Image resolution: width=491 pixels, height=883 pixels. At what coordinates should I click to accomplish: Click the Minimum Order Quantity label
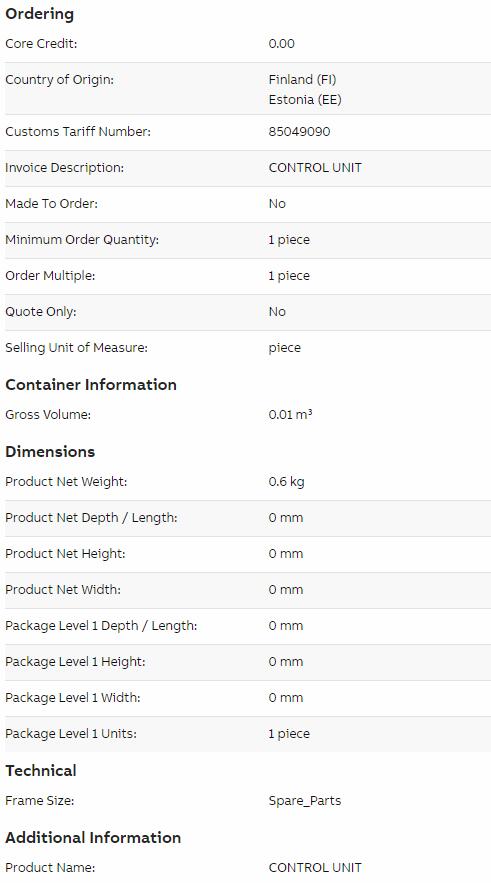82,240
